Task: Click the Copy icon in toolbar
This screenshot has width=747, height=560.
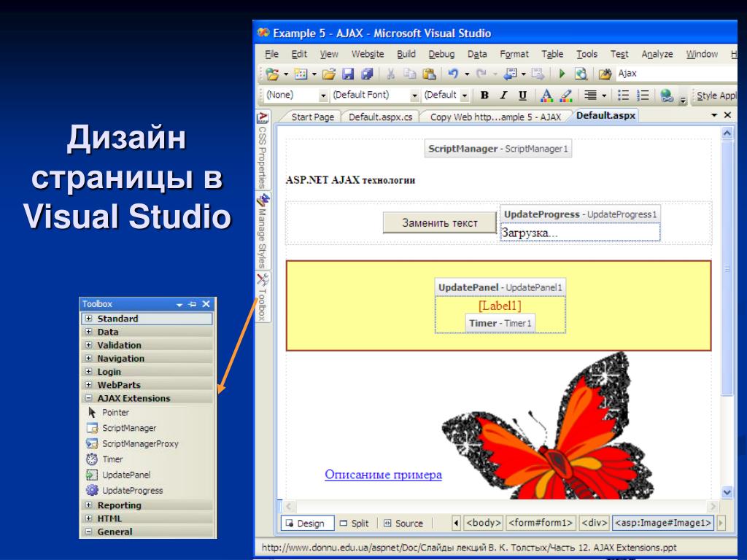Action: [410, 74]
